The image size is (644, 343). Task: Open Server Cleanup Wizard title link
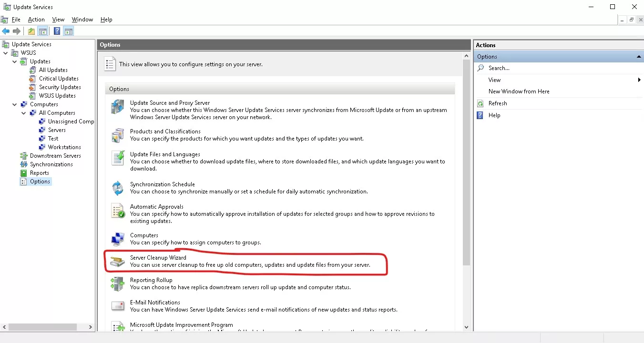pos(158,258)
